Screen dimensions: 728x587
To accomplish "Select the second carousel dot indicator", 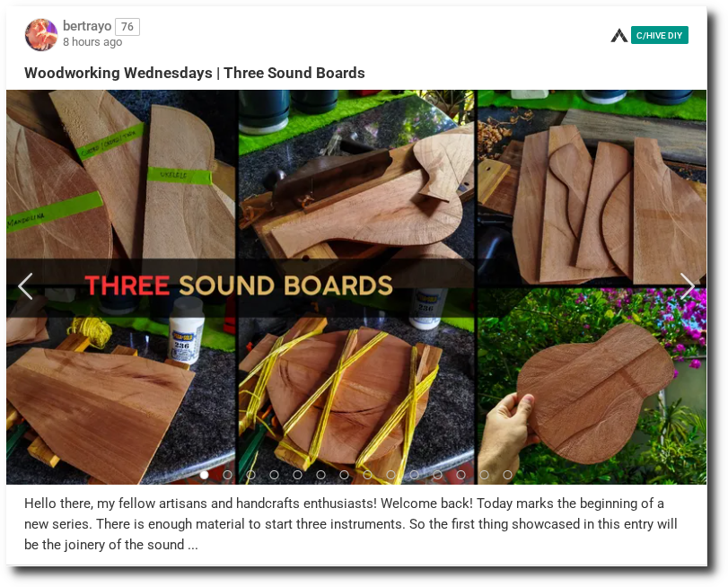I will point(227,475).
